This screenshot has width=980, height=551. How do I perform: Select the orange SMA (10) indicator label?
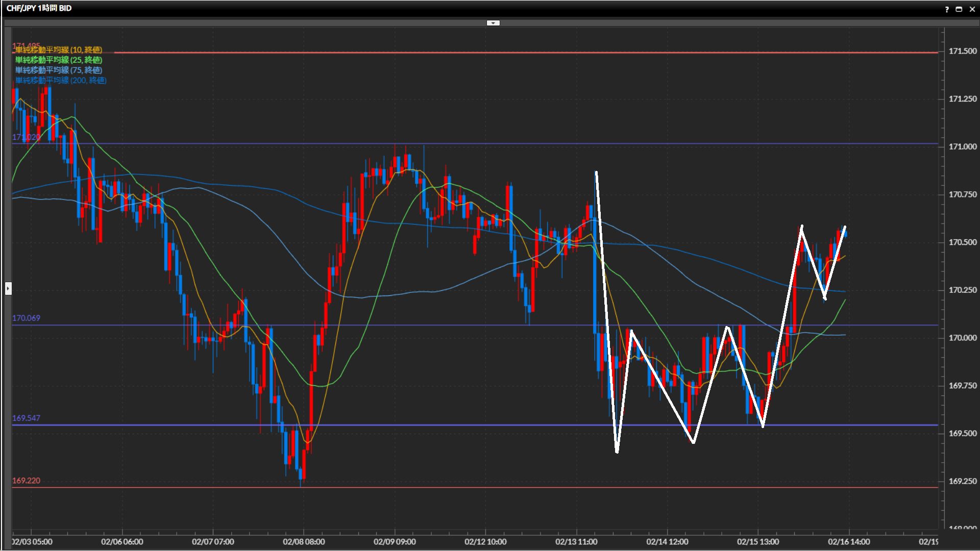pos(58,50)
